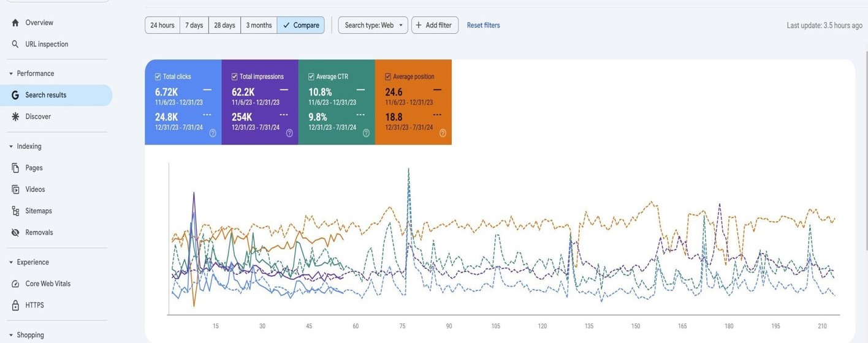Click the Discover asterisk icon
Screen dimensions: 868x343
coord(15,116)
